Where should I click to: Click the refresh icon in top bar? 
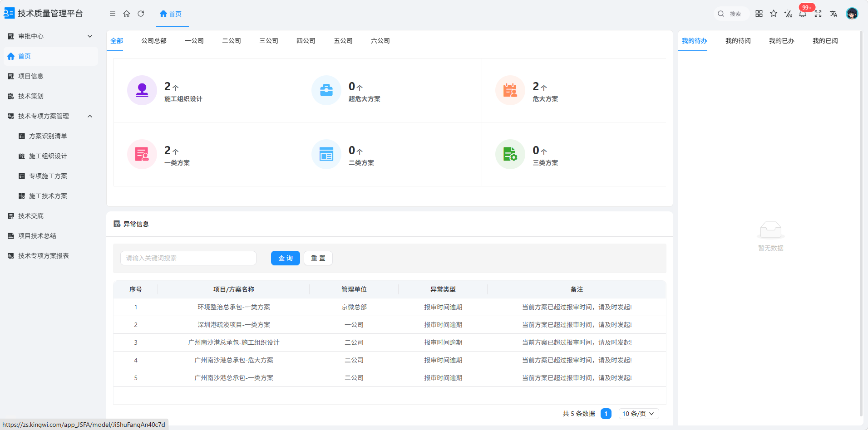coord(141,14)
